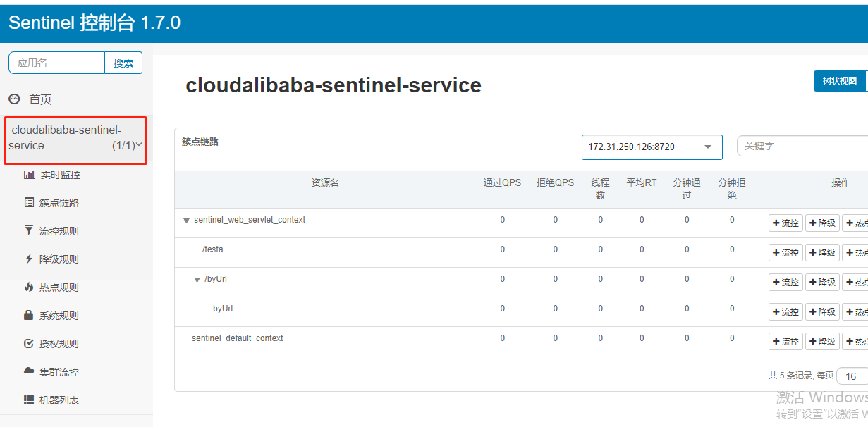868x427 pixels.
Task: Open the machine address 172.31.250.126:8720 dropdown
Action: 708,147
